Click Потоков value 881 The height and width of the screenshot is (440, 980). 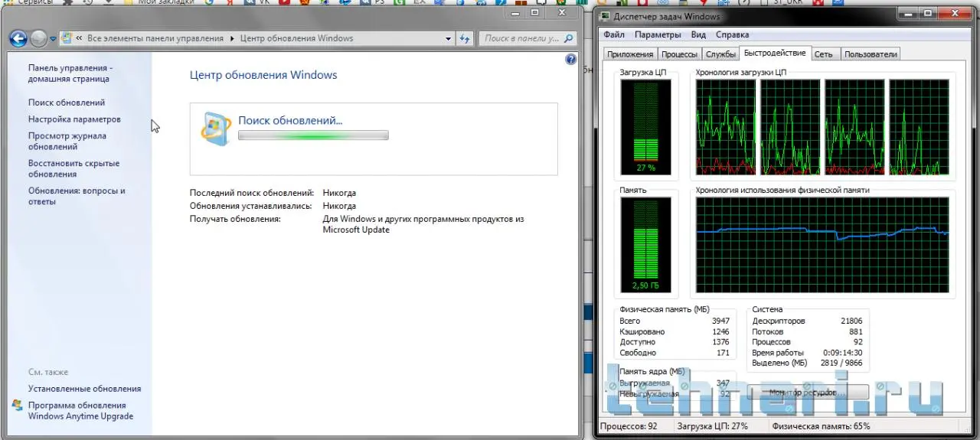click(x=855, y=332)
